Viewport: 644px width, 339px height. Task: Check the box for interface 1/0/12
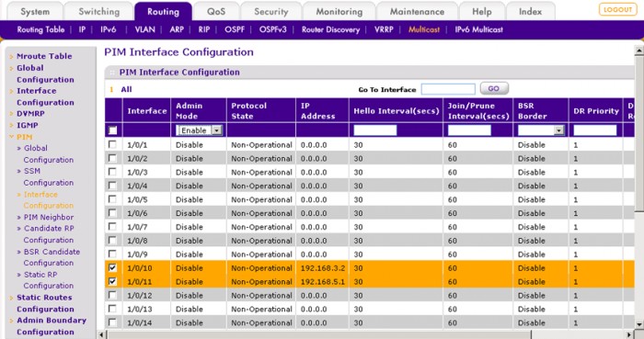pyautogui.click(x=112, y=295)
